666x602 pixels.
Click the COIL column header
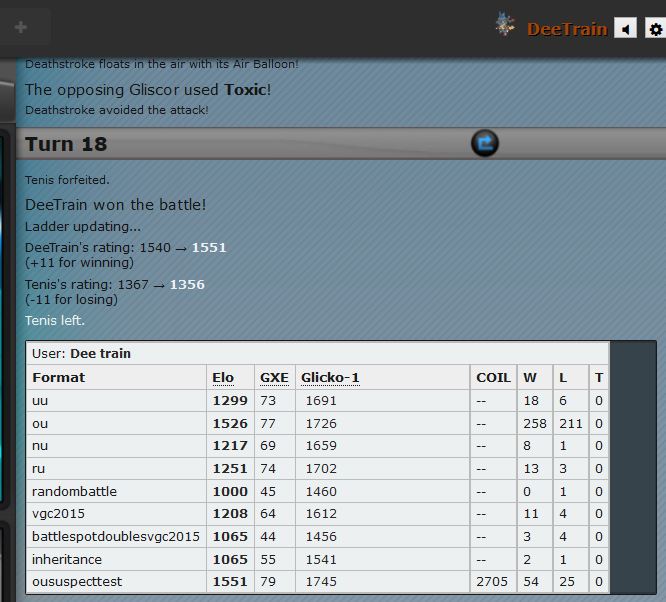(493, 377)
